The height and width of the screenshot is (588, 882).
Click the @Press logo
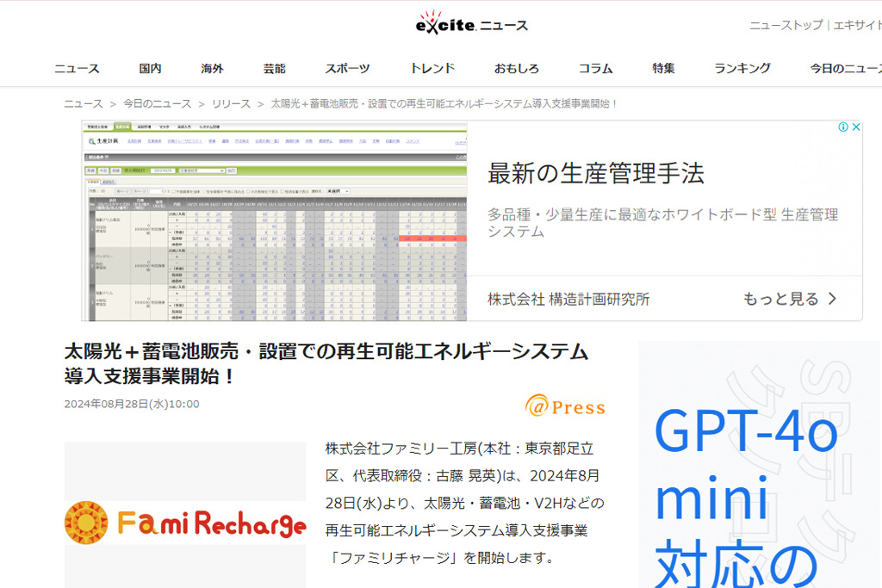(565, 405)
